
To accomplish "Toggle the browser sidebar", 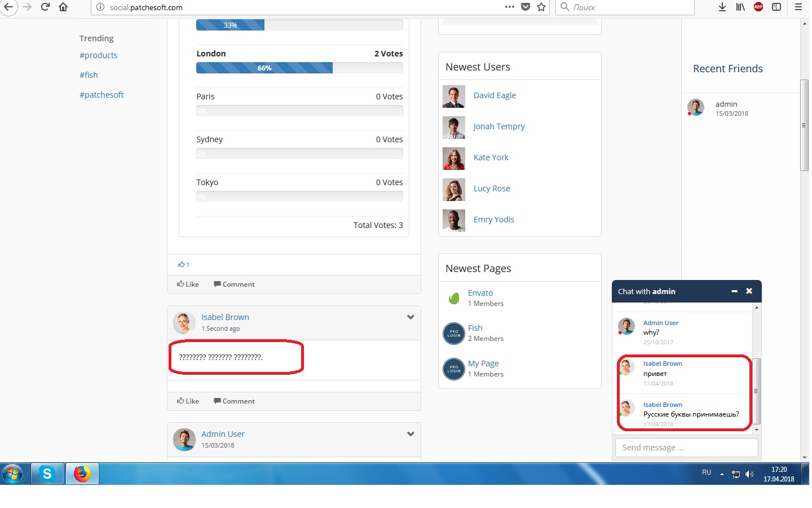I will [x=776, y=7].
